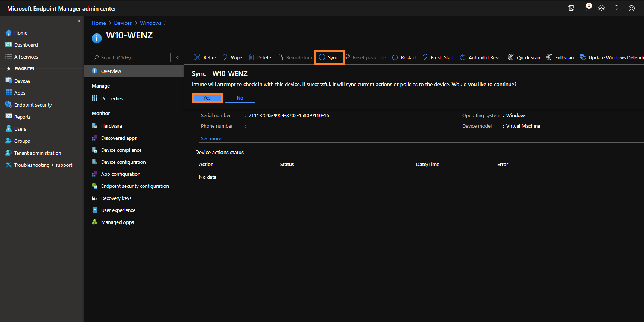
Task: Click the Retire action
Action: pyautogui.click(x=205, y=57)
